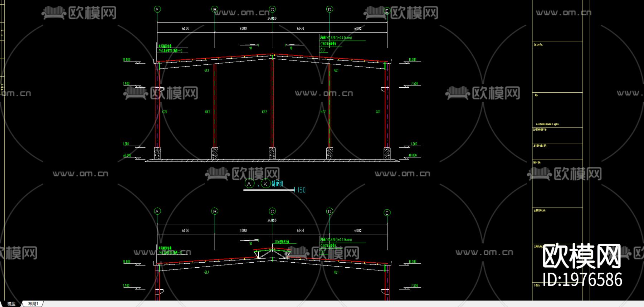Screen dimensions: 644x307
Task: Select grid bubble D in upper section
Action: [x=330, y=9]
